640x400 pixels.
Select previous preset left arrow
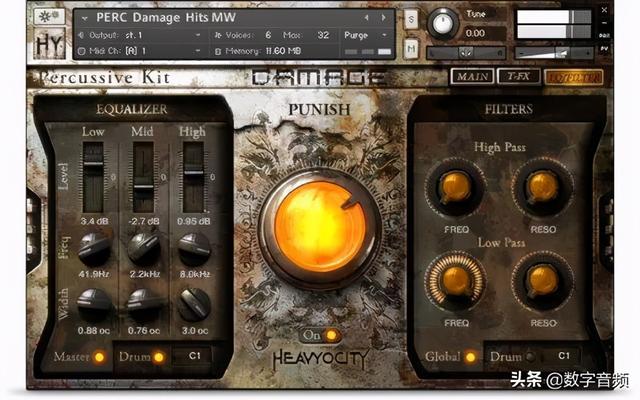pyautogui.click(x=366, y=18)
